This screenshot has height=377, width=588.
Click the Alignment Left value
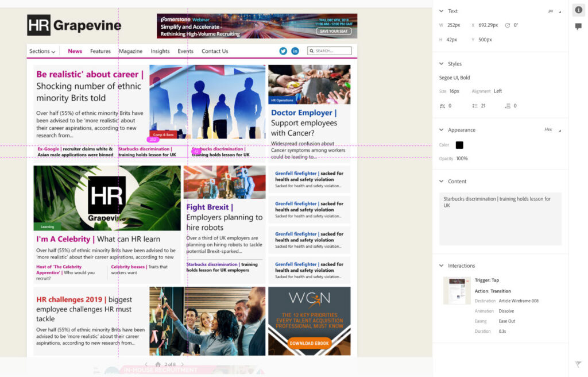(x=498, y=91)
